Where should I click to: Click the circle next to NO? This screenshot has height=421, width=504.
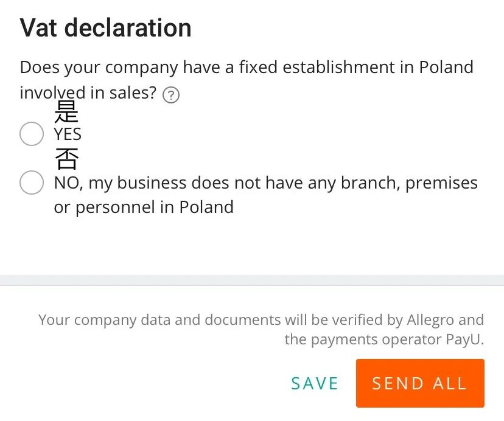point(32,183)
